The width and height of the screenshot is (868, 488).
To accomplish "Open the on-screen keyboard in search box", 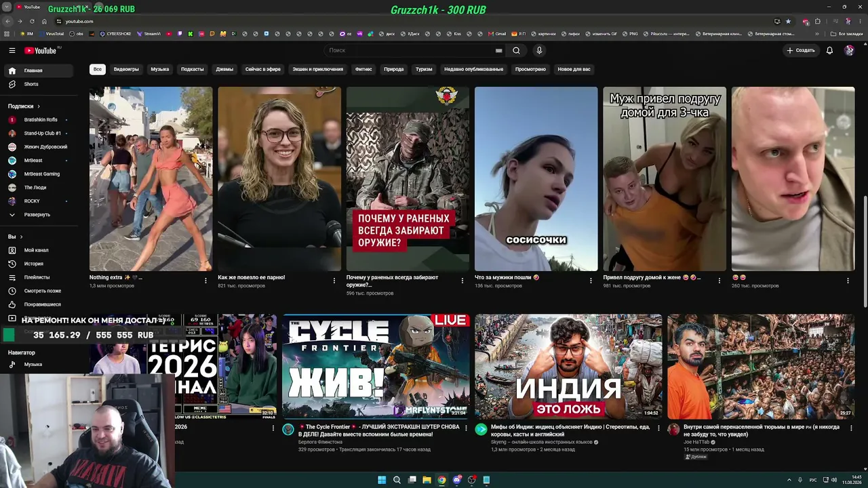I will 499,50.
